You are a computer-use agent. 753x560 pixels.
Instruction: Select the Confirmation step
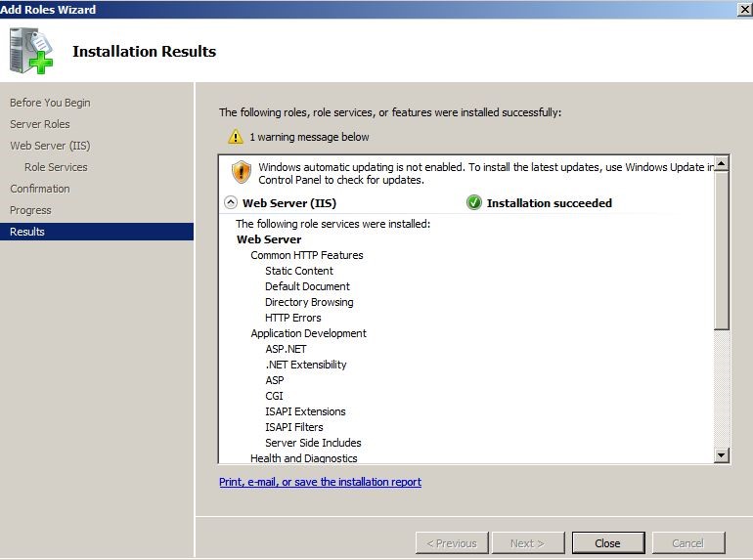click(x=40, y=189)
